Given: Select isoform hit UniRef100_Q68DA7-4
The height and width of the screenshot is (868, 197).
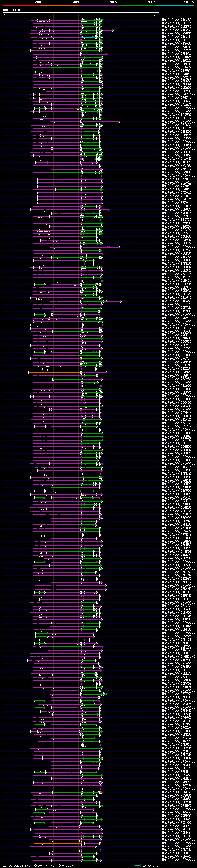Looking at the screenshot, I should click(x=179, y=450).
